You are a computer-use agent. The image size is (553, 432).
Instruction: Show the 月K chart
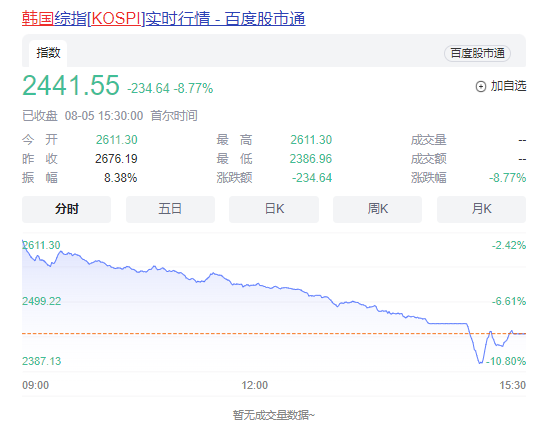(481, 209)
